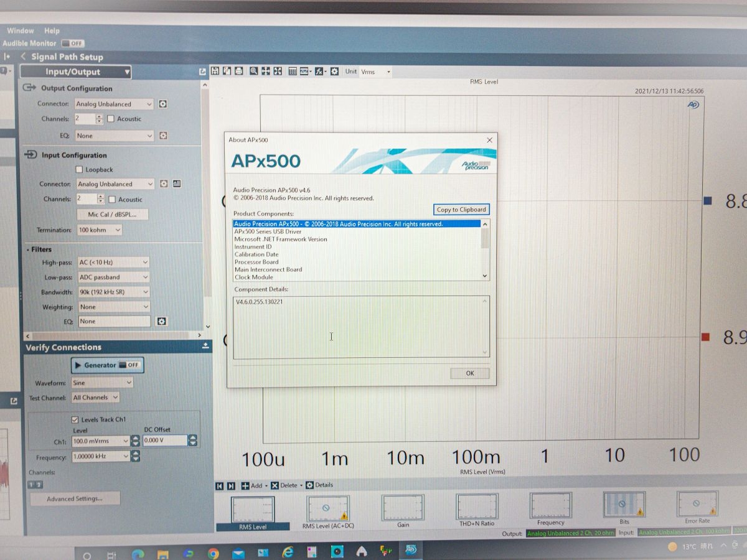Toggle the Generator ON/OFF button
Screen dimensions: 747x560
point(107,365)
